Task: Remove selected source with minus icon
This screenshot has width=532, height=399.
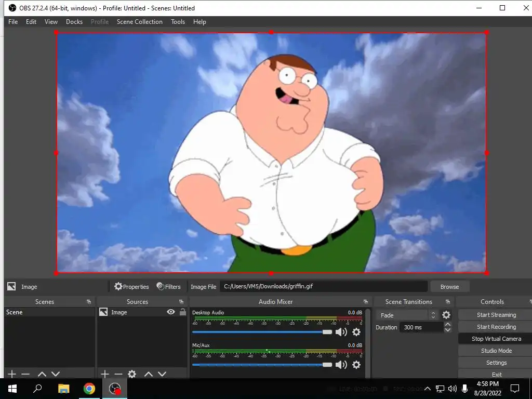Action: coord(118,374)
